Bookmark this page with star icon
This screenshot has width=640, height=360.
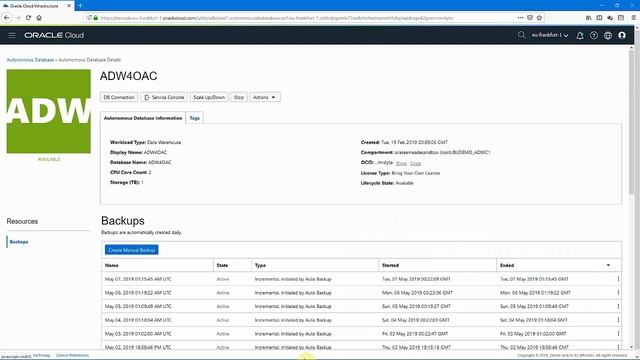539,18
